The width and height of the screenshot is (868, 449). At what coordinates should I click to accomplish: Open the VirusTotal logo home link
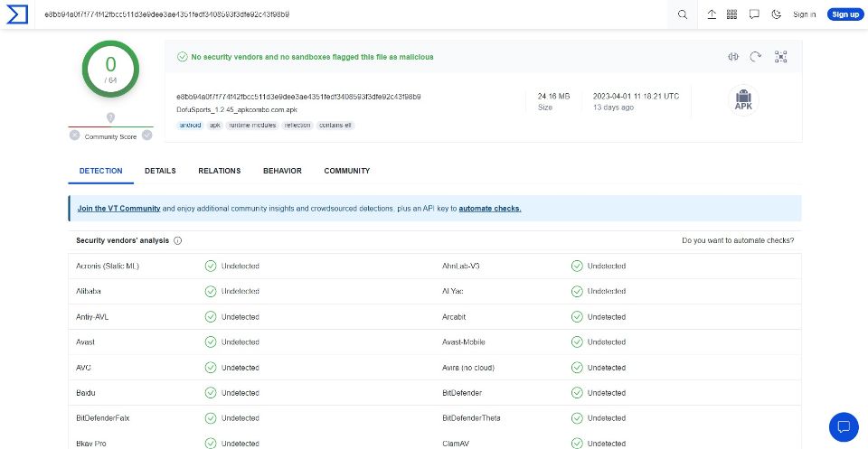coord(16,14)
